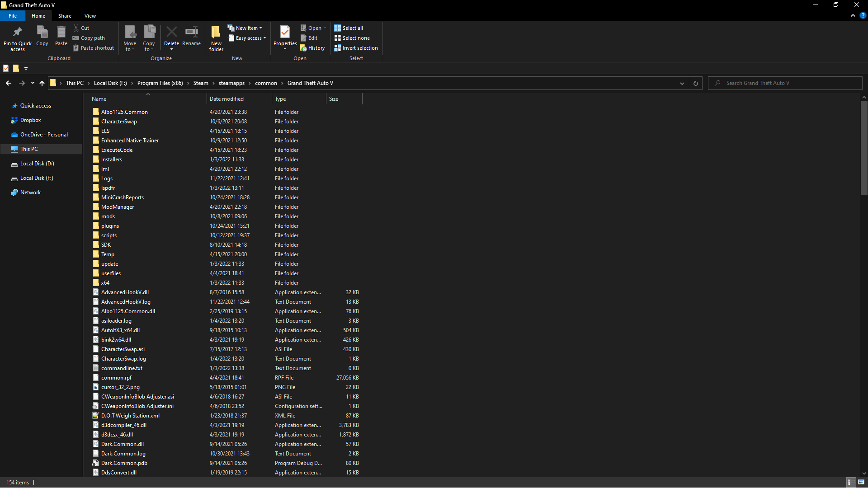868x488 pixels.
Task: Click the Delete icon in the Organize group
Action: (171, 33)
